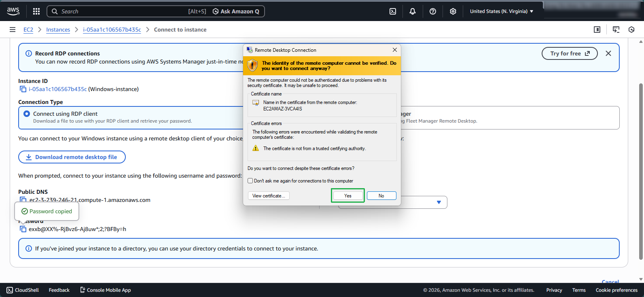Click Yes to connect despite certificate errors
The height and width of the screenshot is (297, 644).
coord(348,195)
